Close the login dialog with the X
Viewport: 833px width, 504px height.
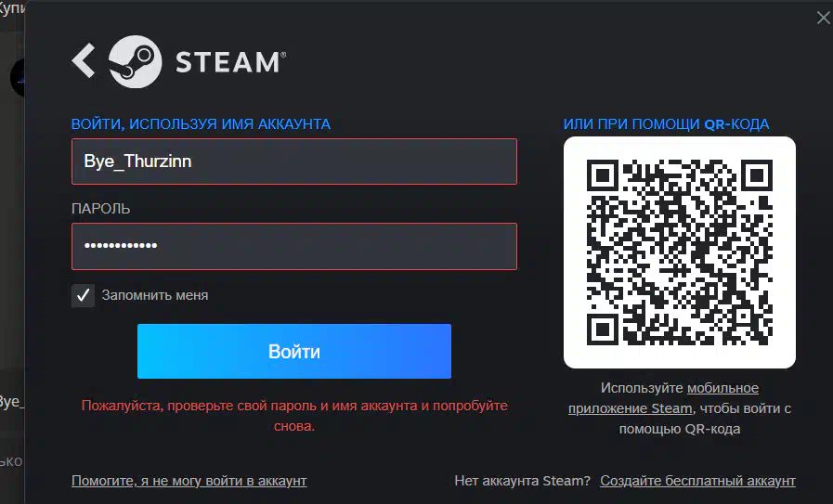[x=823, y=18]
